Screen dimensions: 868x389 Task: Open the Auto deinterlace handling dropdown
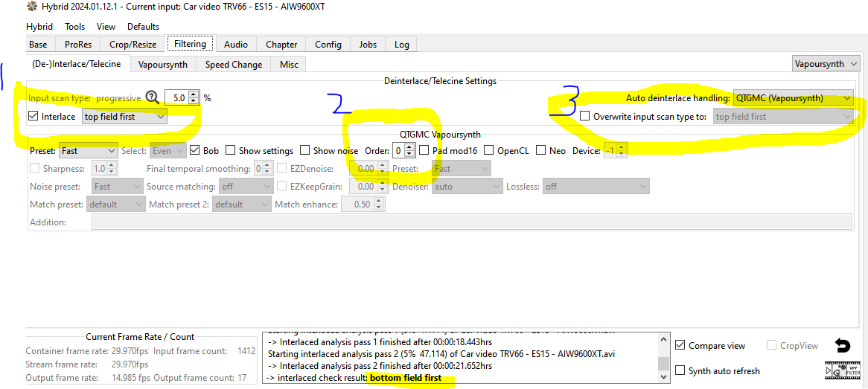[793, 98]
